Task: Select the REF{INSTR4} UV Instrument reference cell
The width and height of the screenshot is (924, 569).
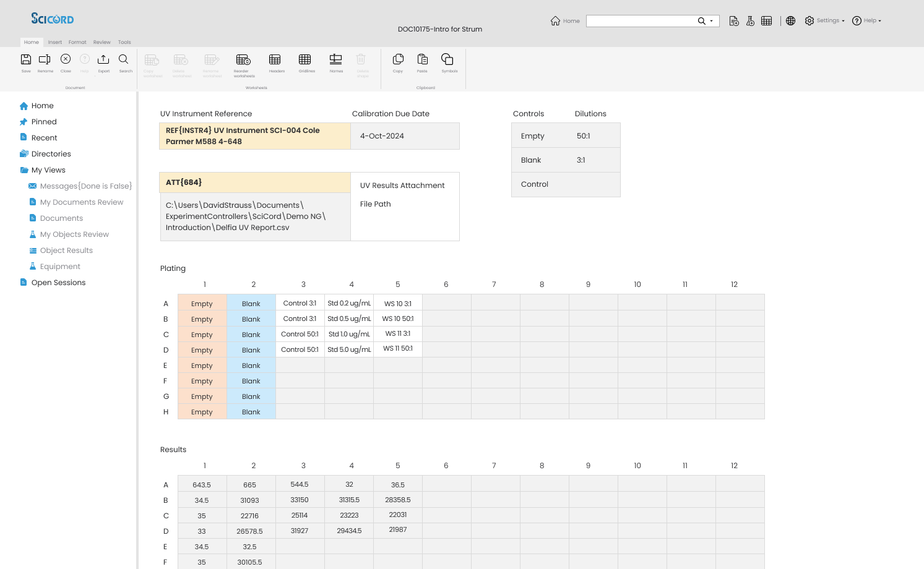Action: click(255, 136)
